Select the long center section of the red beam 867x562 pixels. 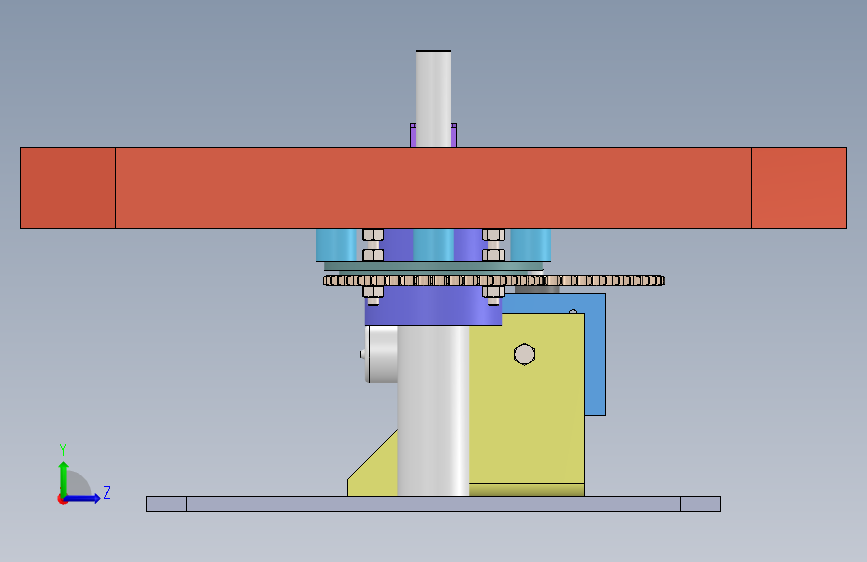coord(434,188)
